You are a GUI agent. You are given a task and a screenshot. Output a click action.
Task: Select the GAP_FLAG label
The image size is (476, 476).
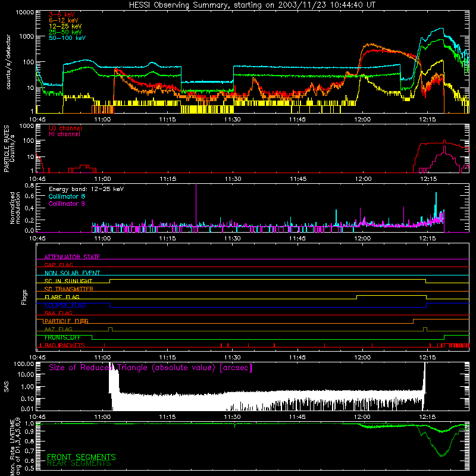pyautogui.click(x=58, y=265)
